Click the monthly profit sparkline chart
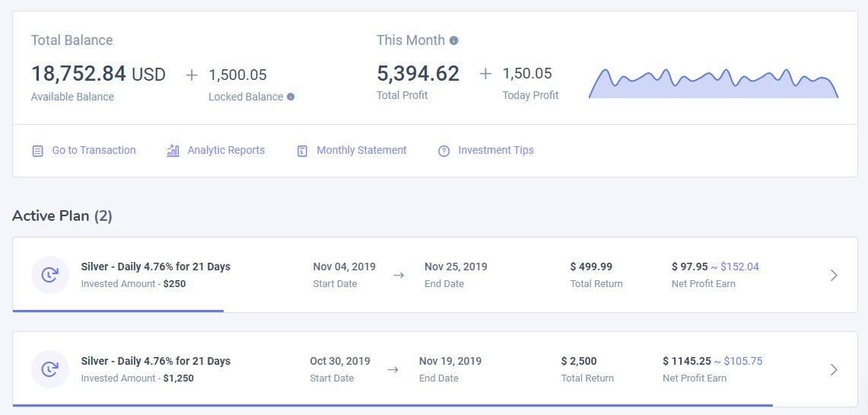Viewport: 868px width, 415px height. pos(713,85)
